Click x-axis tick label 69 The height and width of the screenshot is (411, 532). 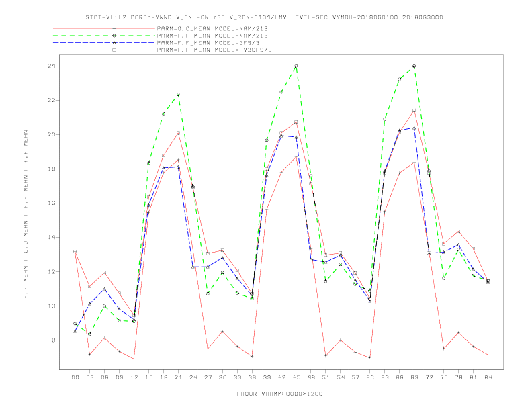[x=414, y=377]
